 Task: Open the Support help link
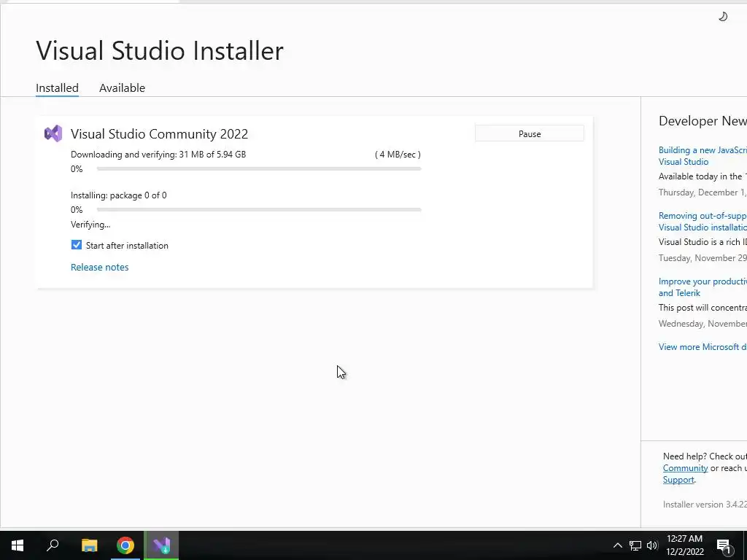click(678, 480)
